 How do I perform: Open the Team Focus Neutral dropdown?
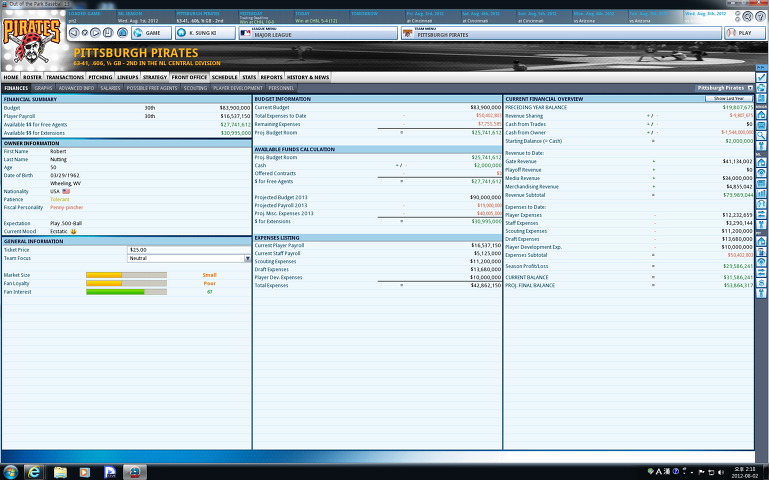click(189, 258)
